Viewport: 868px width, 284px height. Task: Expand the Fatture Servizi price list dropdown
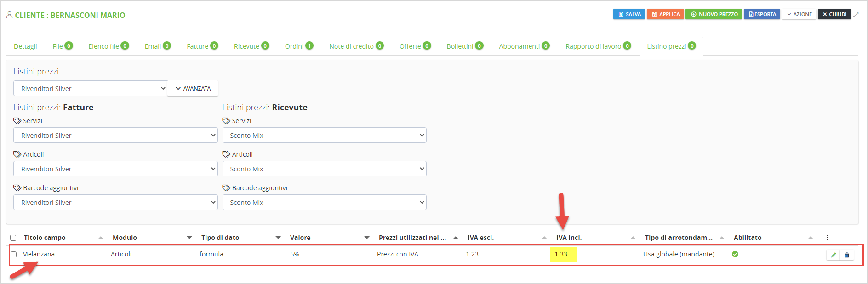click(x=115, y=136)
